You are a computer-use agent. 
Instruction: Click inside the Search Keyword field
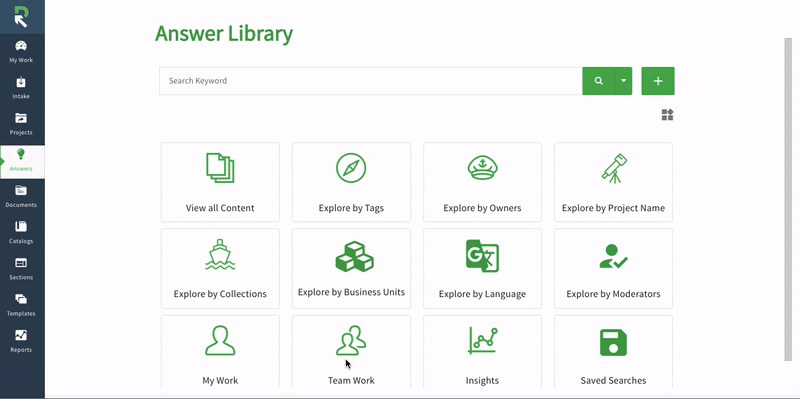tap(370, 81)
